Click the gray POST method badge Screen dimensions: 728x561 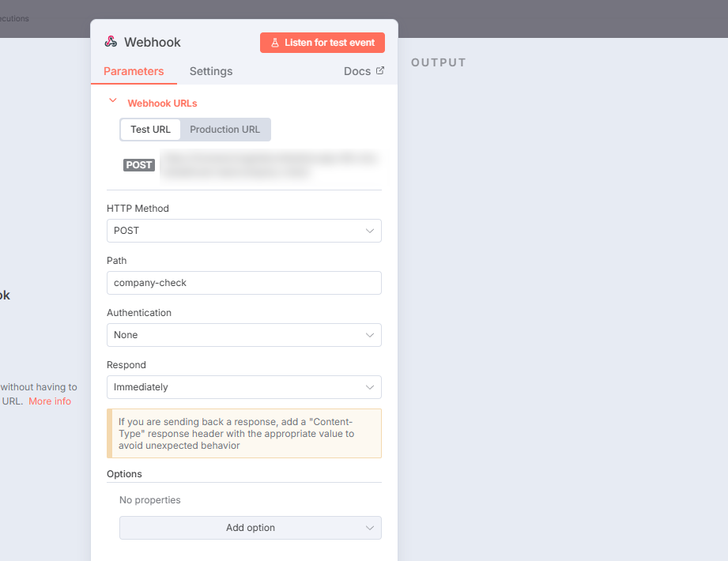click(139, 165)
